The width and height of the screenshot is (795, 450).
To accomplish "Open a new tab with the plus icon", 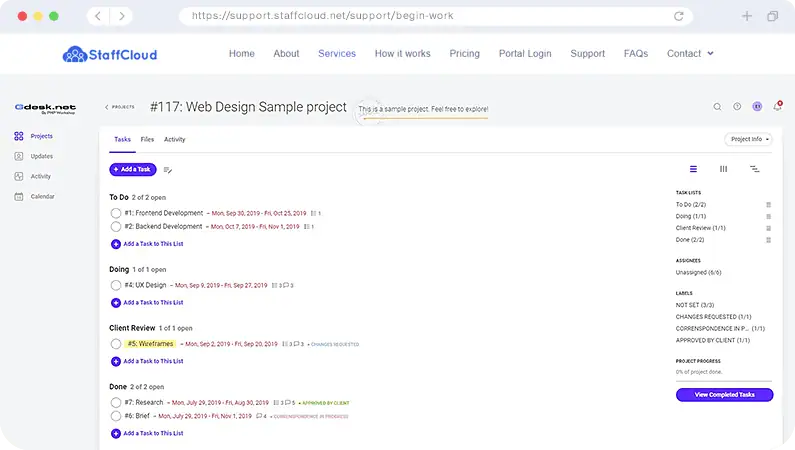I will coord(747,16).
